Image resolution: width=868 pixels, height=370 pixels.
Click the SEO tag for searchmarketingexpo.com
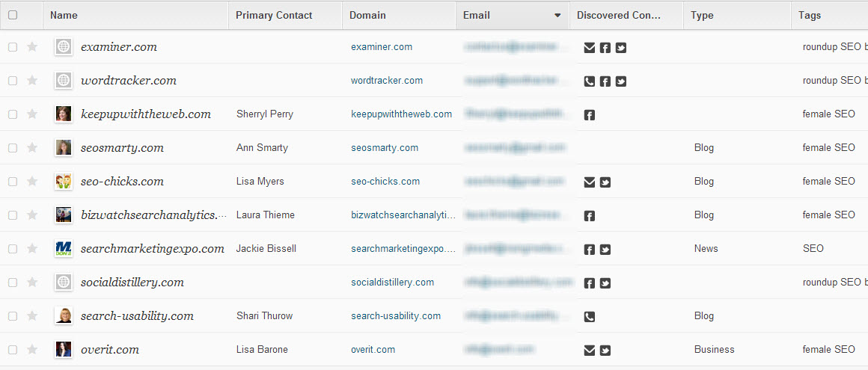813,249
